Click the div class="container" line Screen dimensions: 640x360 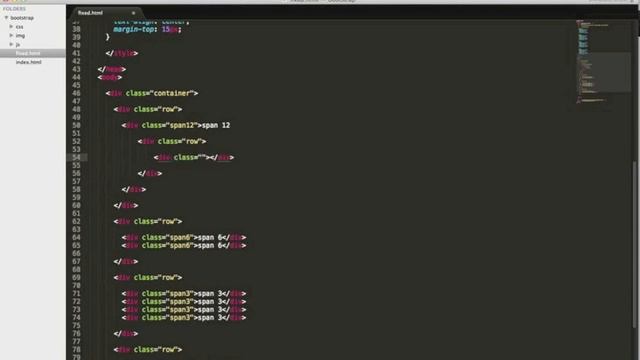(152, 93)
